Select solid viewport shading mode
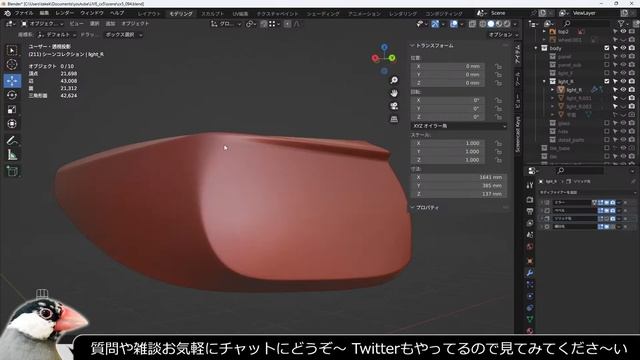Viewport: 640px width, 360px height. 491,24
